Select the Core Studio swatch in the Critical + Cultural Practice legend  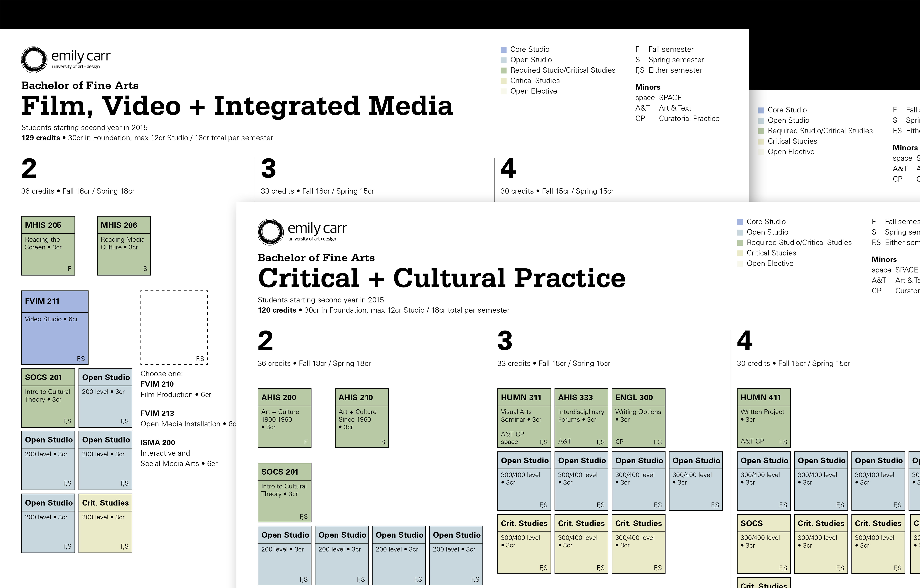click(740, 222)
